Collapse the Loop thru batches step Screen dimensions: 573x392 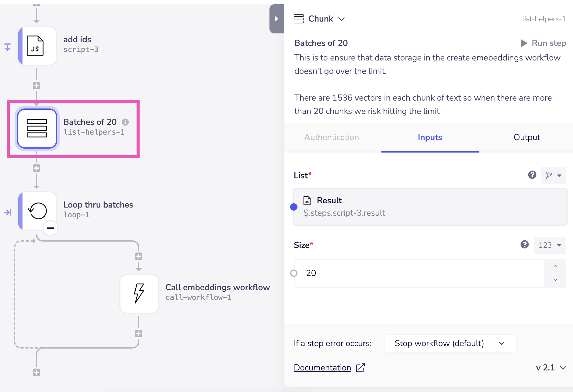pos(50,228)
